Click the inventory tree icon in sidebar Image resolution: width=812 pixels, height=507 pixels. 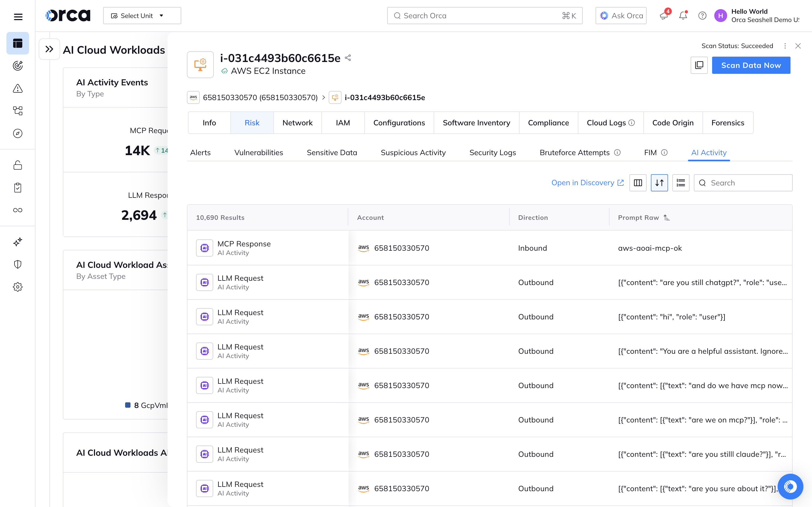tap(17, 111)
